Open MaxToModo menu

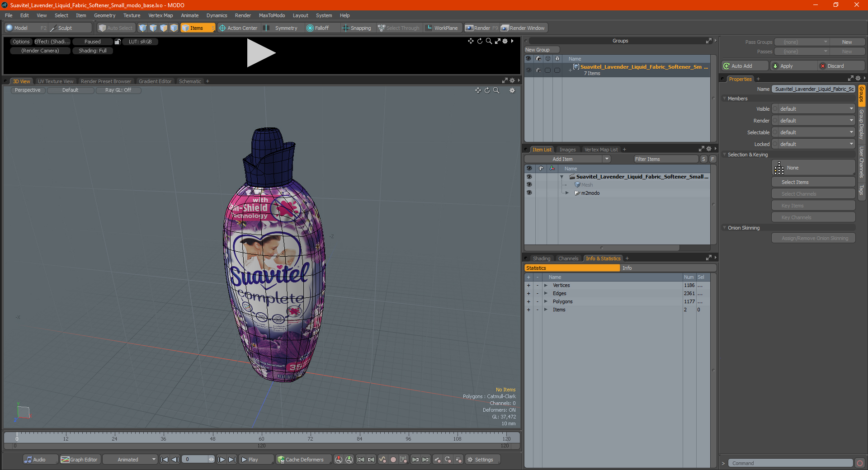(272, 15)
